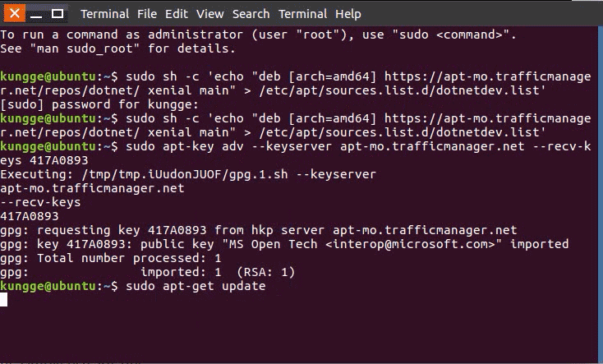Open the Terminal menu beside Help
The image size is (603, 364).
point(302,14)
